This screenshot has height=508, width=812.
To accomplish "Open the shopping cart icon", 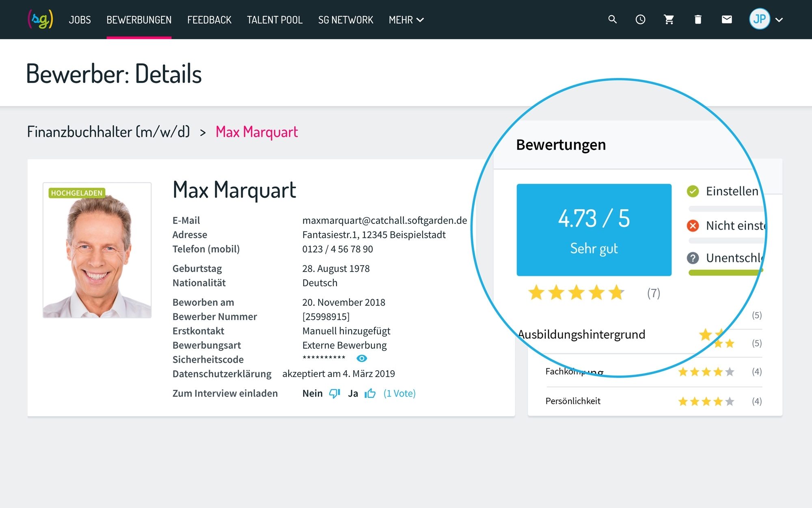I will click(x=669, y=20).
